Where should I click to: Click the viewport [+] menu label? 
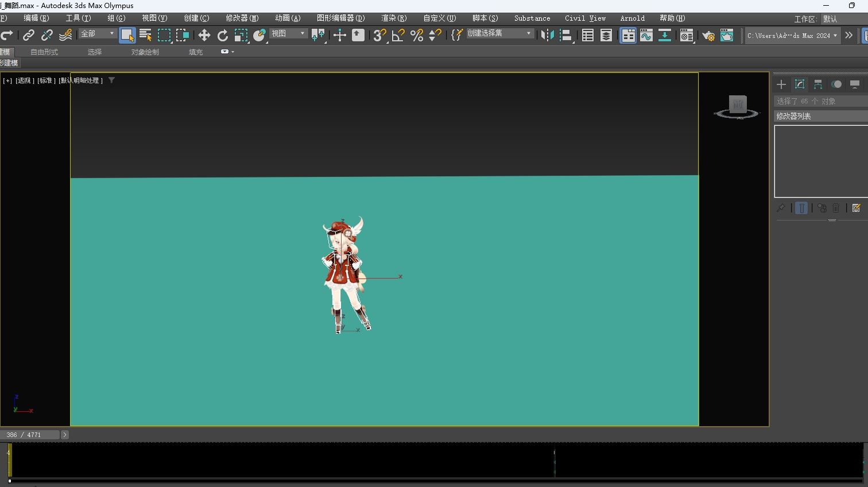[x=7, y=80]
